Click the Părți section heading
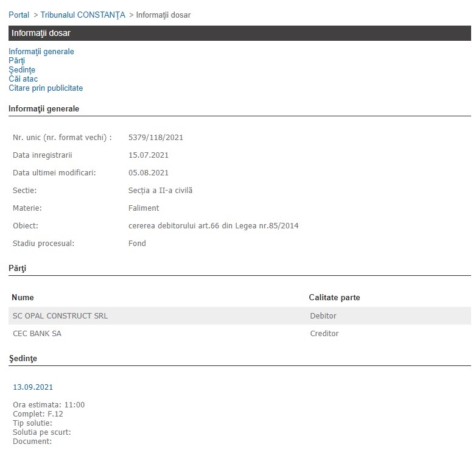The height and width of the screenshot is (461, 476). pyautogui.click(x=17, y=268)
